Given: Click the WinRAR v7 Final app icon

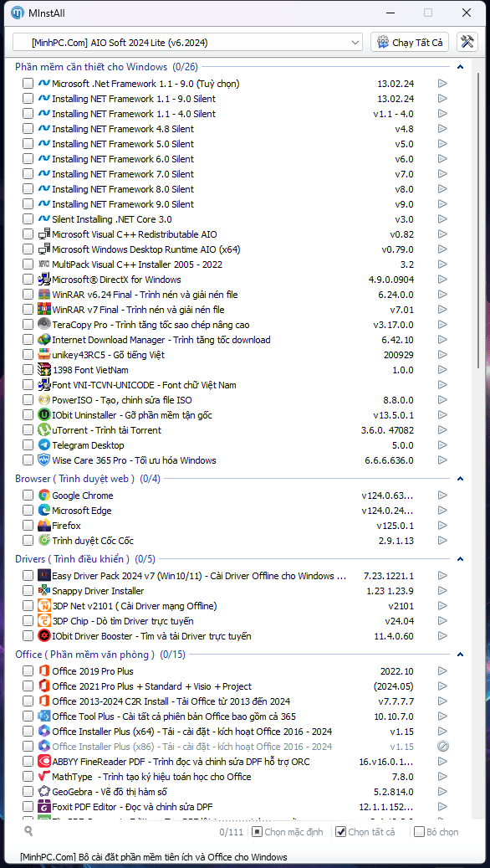Looking at the screenshot, I should pos(44,310).
